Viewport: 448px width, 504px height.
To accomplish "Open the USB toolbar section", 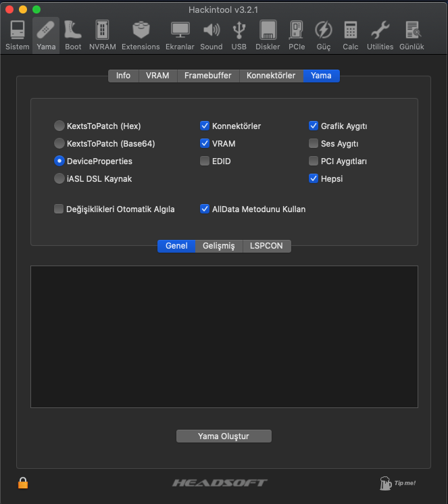I will click(239, 35).
